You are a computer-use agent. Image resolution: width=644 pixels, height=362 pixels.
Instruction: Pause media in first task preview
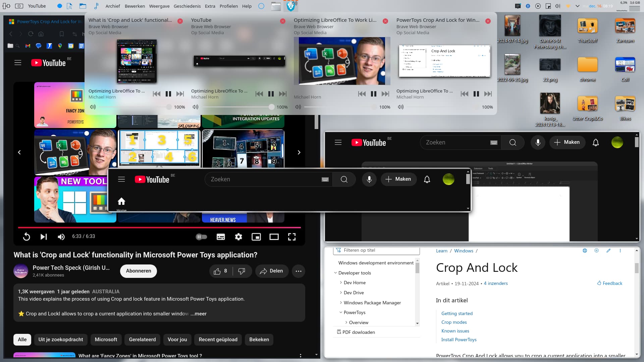[x=168, y=94]
